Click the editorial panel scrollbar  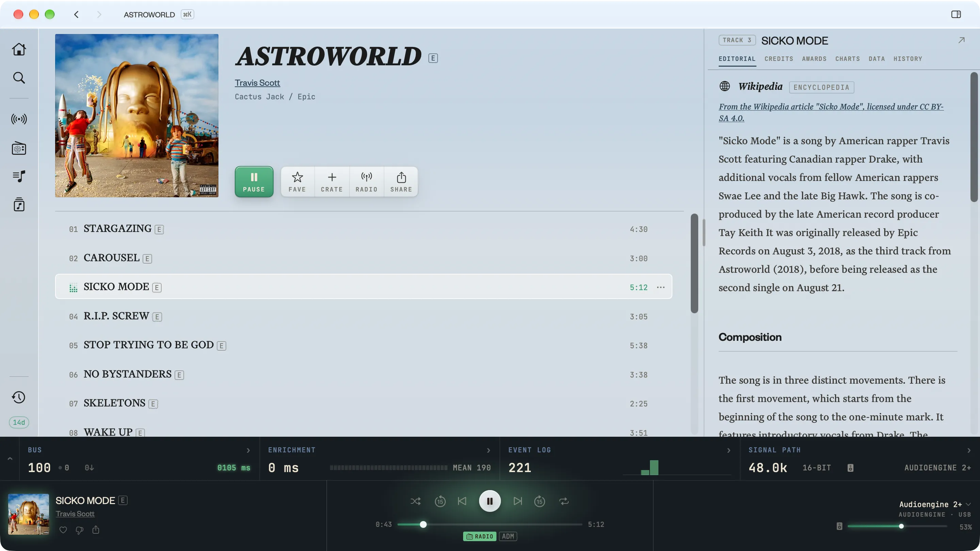point(974,137)
